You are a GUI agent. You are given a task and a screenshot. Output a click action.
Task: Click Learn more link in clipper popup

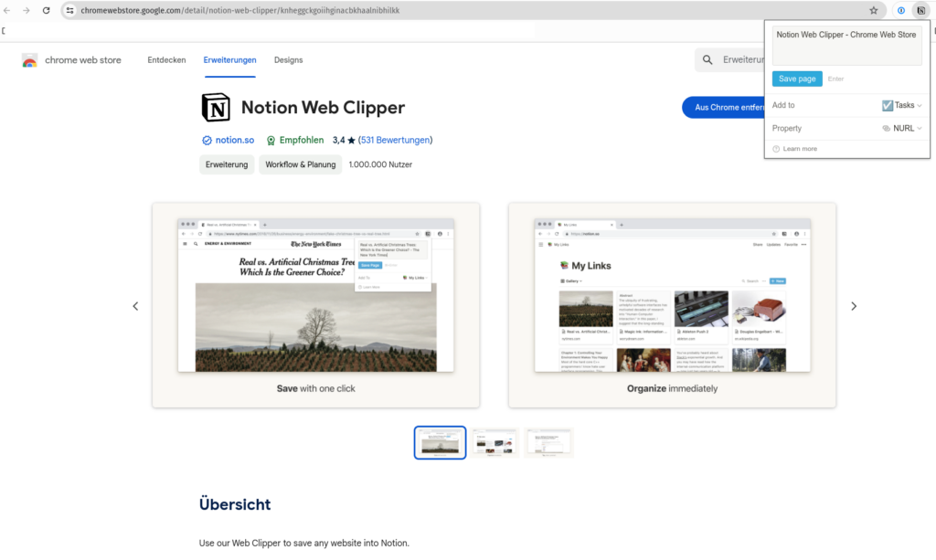800,149
